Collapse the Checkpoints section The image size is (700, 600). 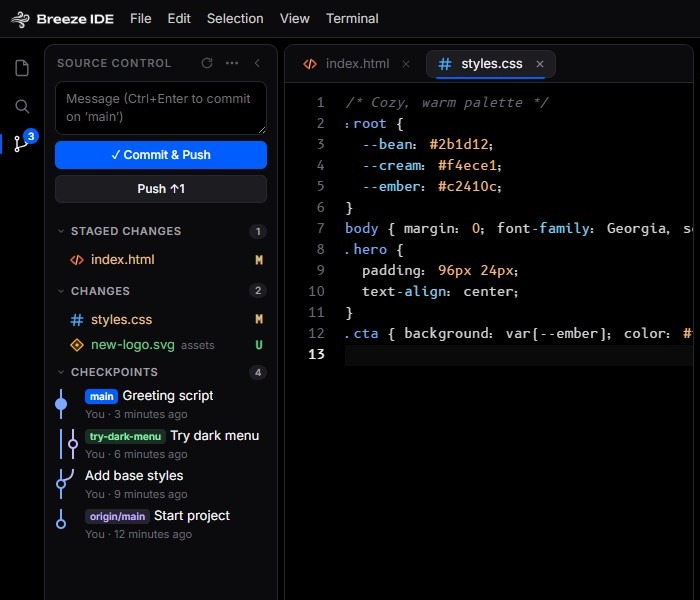click(61, 372)
